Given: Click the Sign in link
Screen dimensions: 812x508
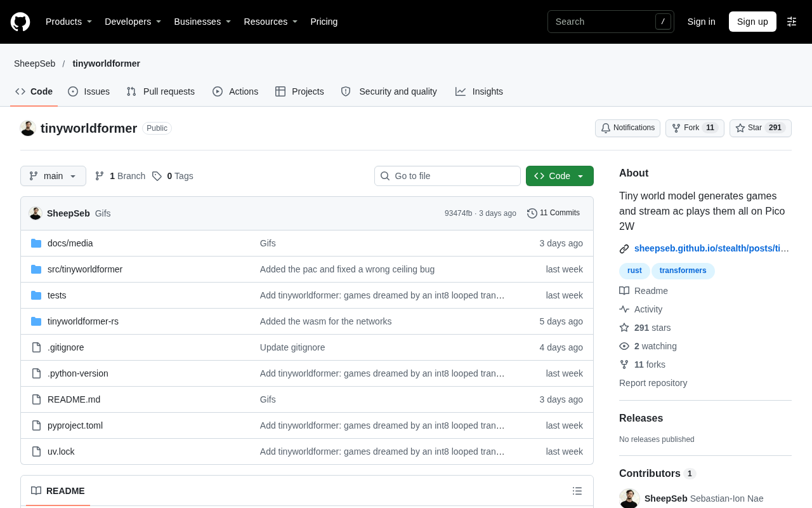Looking at the screenshot, I should click(x=701, y=22).
